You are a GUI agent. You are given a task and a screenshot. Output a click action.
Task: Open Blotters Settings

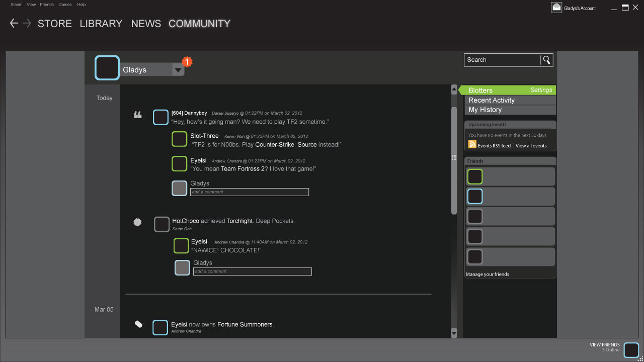(x=541, y=90)
